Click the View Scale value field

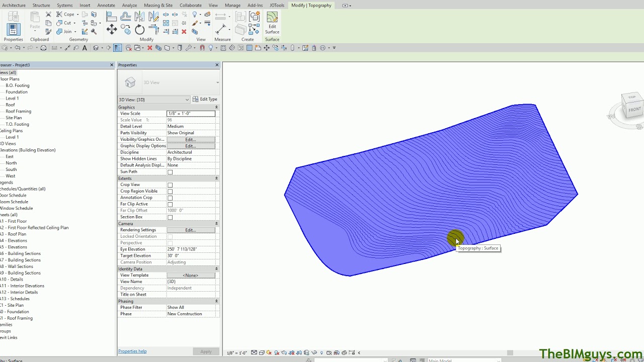tap(191, 114)
